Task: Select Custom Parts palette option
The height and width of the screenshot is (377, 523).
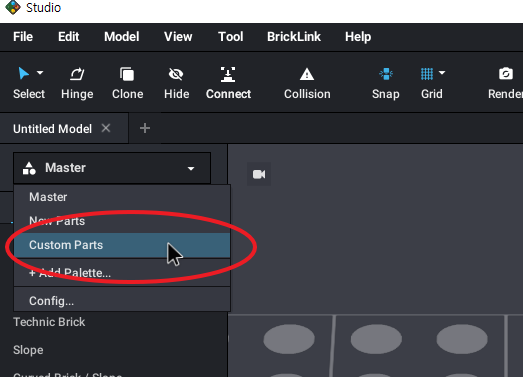Action: coord(122,245)
